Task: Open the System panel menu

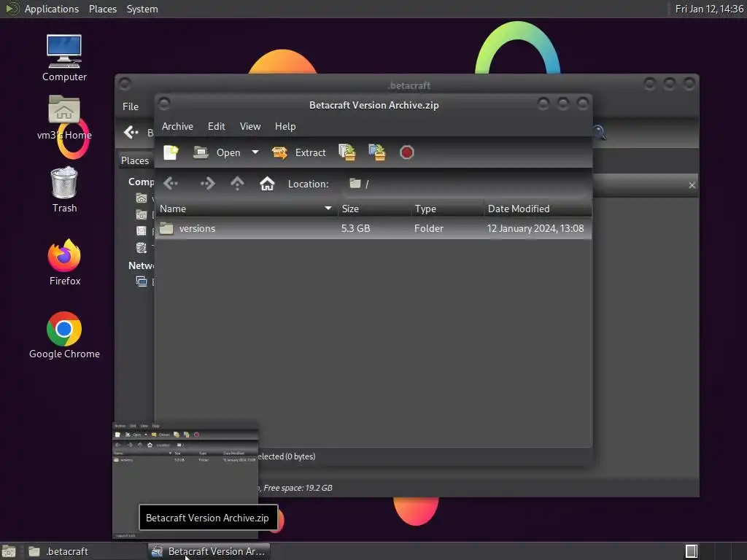Action: [142, 9]
